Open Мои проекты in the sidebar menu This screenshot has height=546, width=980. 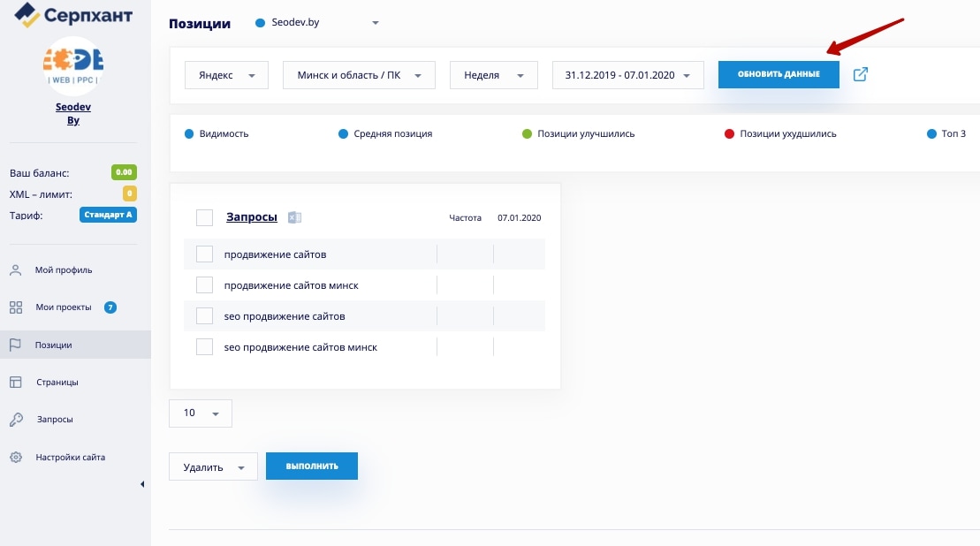[63, 307]
